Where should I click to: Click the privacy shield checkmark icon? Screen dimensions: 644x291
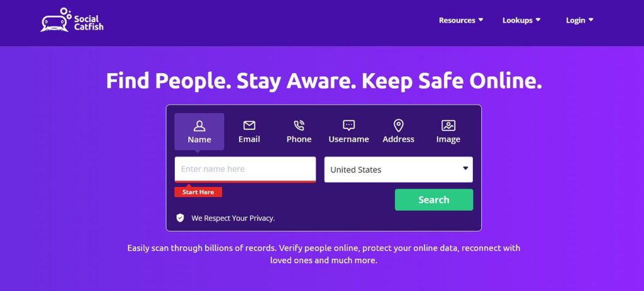pos(180,218)
